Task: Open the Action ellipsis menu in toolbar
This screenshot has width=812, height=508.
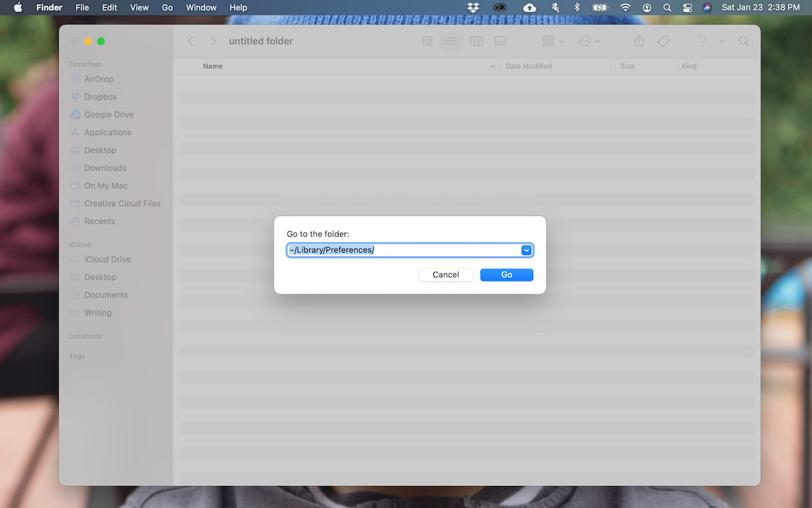Action: point(589,41)
